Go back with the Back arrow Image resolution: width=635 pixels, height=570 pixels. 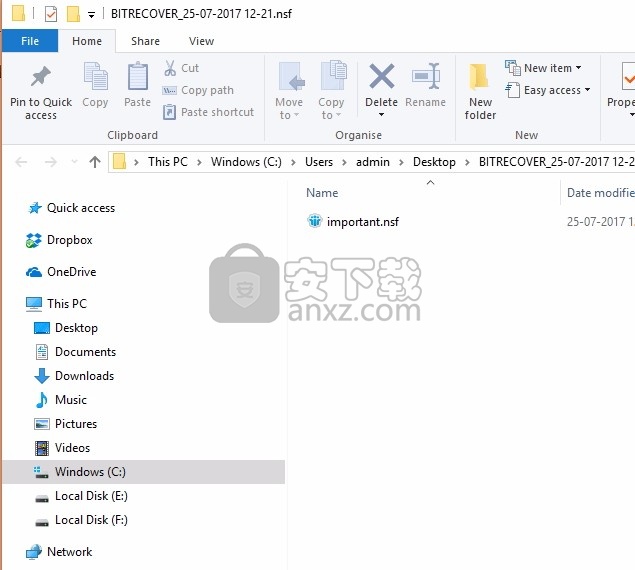tap(21, 162)
